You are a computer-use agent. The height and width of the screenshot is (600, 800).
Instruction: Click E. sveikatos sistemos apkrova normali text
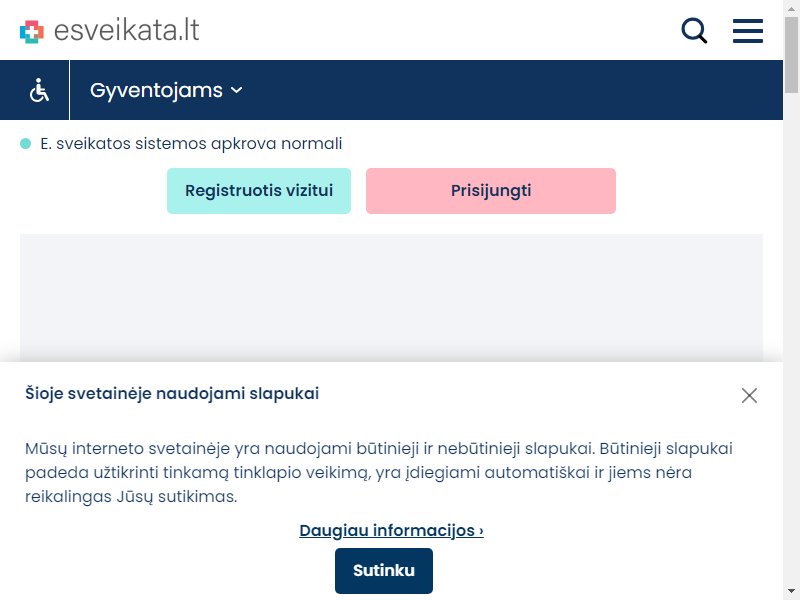tap(191, 144)
